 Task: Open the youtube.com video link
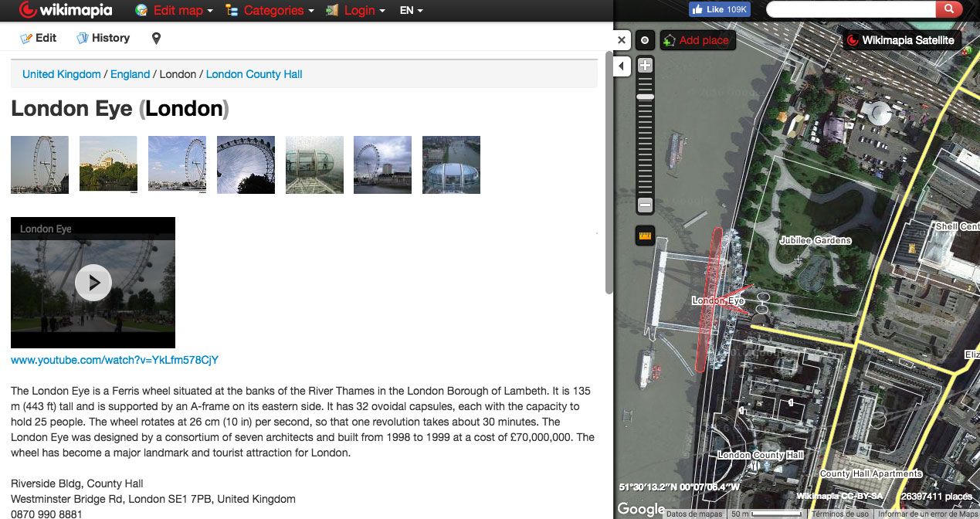(x=114, y=360)
